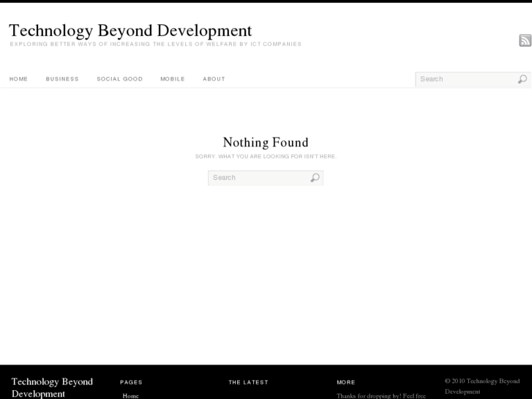Click the Technology Beyond Development site title

click(131, 31)
